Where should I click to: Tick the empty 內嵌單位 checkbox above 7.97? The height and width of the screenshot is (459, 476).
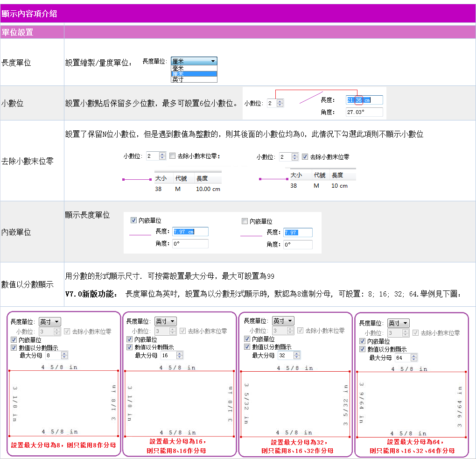click(245, 221)
